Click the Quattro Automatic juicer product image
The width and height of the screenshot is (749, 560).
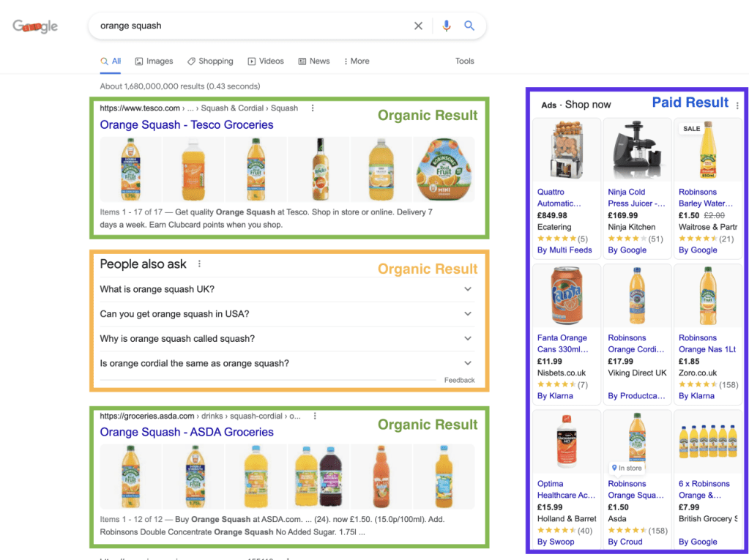click(x=567, y=150)
